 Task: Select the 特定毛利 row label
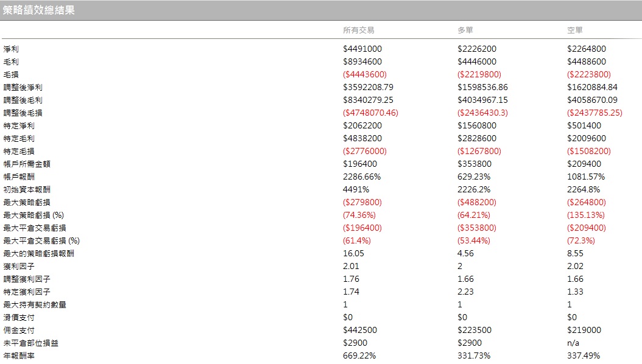coord(19,139)
